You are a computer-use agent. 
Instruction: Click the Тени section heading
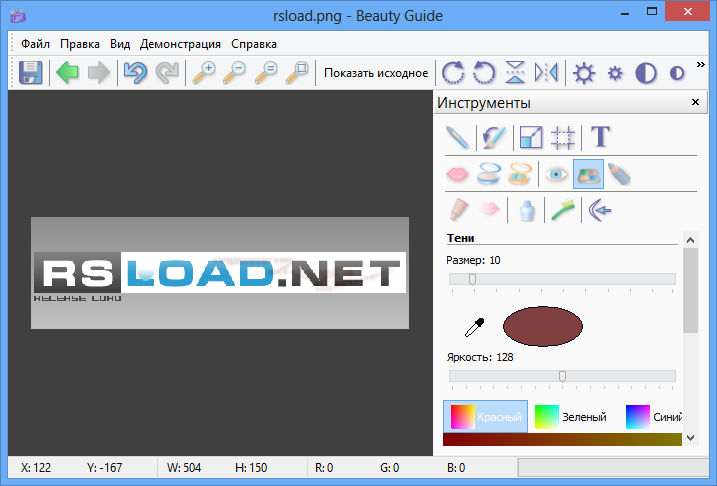[460, 238]
